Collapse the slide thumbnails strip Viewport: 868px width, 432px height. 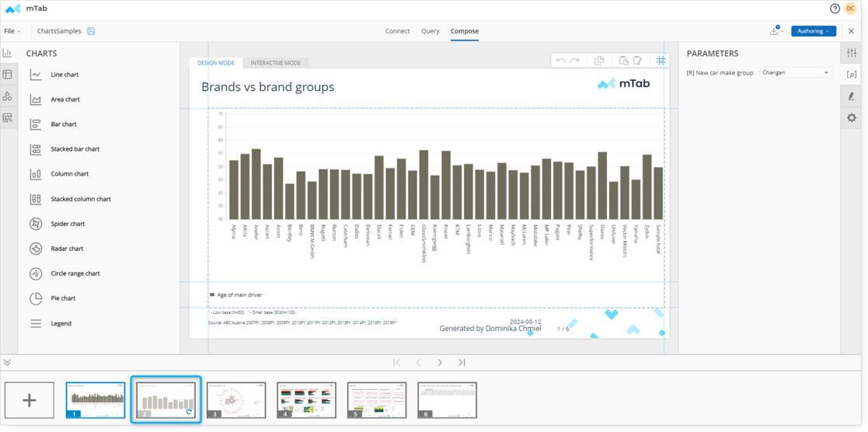pyautogui.click(x=7, y=362)
